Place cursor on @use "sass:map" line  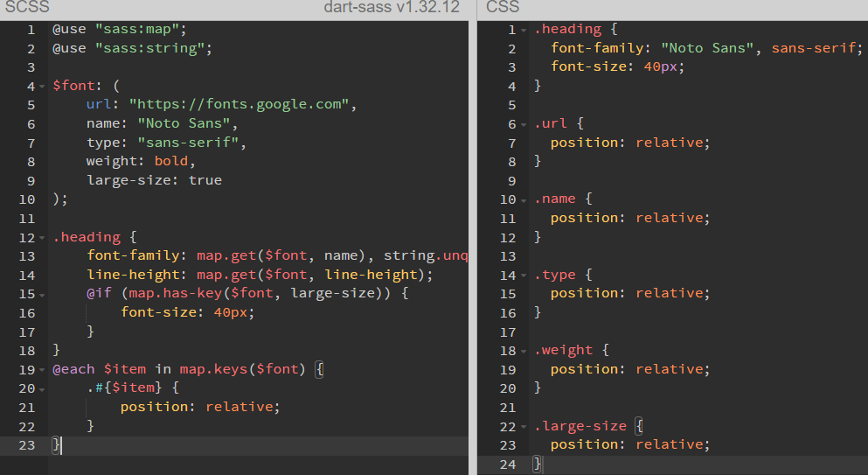click(x=120, y=29)
